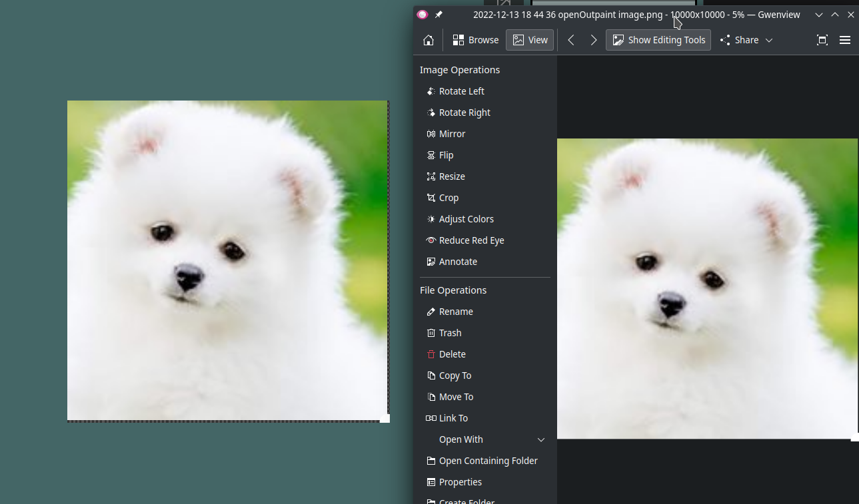Open the Resize image tool
Screen dimensions: 859x504
[x=451, y=176]
